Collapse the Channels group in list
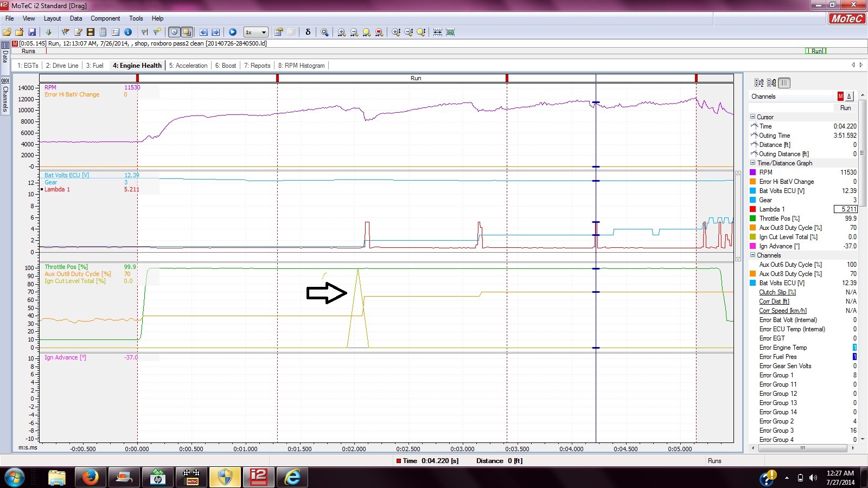This screenshot has height=488, width=868. 752,255
